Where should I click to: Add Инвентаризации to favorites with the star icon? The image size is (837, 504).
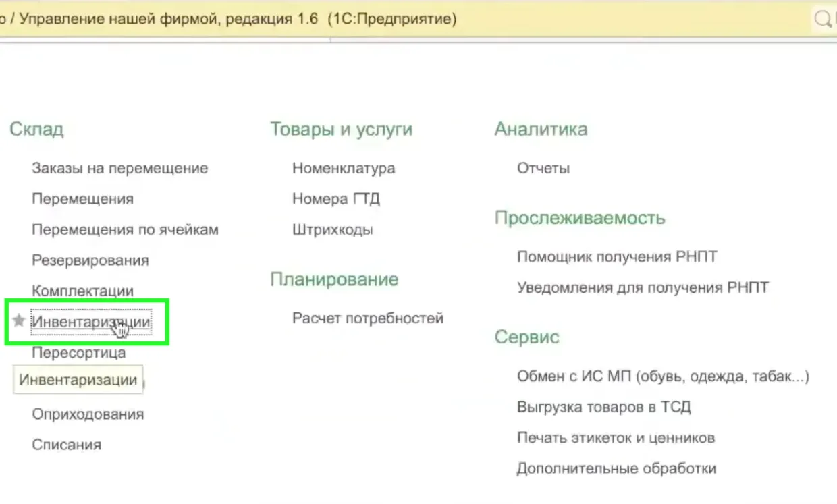[x=19, y=322]
